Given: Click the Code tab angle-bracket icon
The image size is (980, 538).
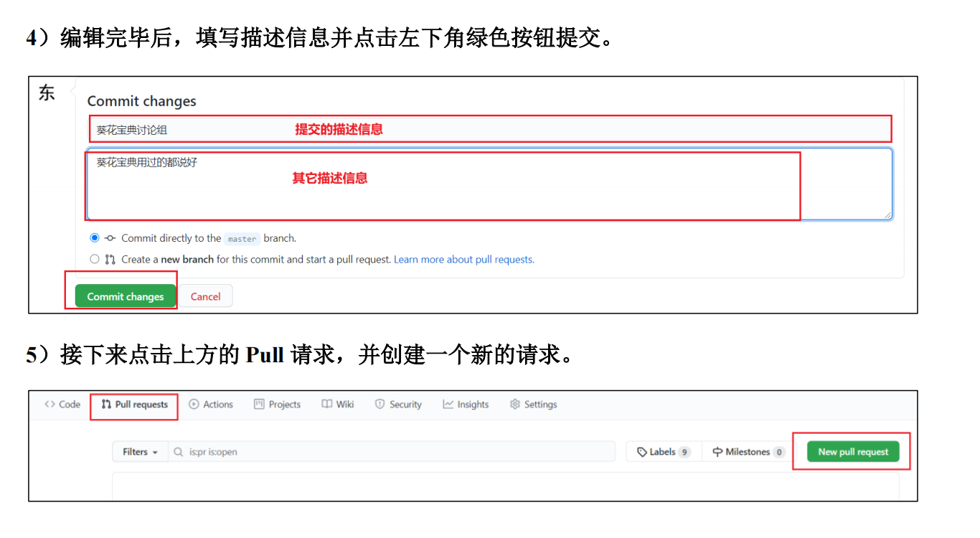Looking at the screenshot, I should 50,405.
